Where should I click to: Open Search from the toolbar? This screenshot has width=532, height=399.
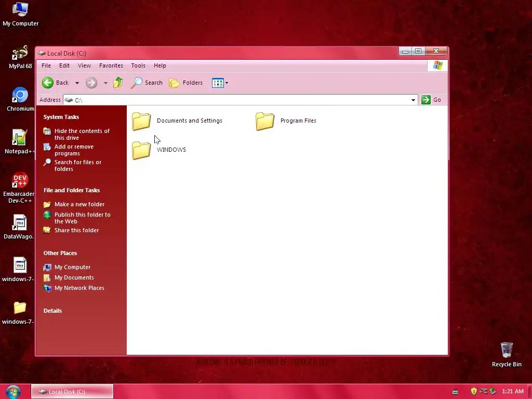147,83
